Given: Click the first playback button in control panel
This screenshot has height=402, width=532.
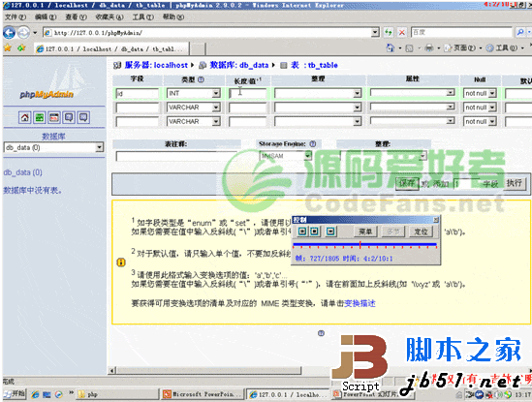Looking at the screenshot, I should point(302,232).
